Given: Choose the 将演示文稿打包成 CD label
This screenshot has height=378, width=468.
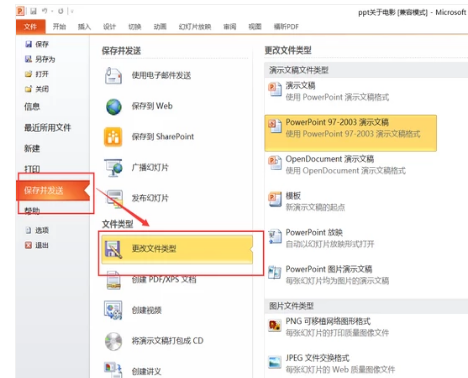Looking at the screenshot, I should point(167,341).
